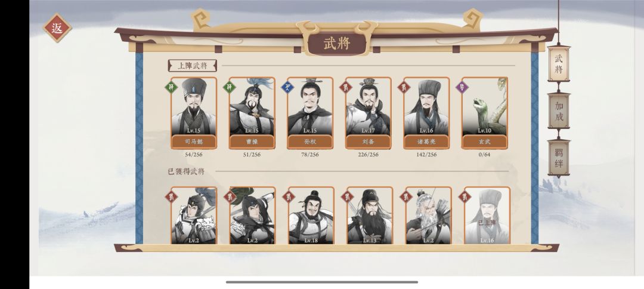This screenshot has height=289, width=644.
Task: Click the 司马懿 name button
Action: (x=194, y=142)
